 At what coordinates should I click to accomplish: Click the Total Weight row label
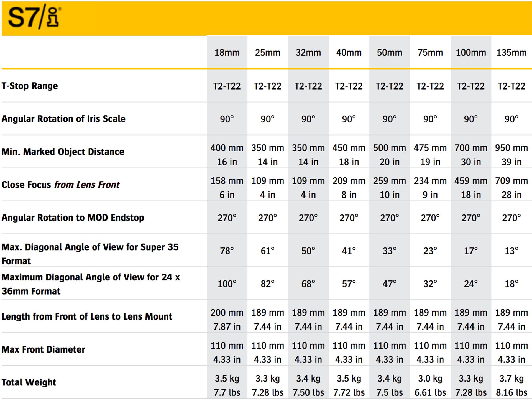pyautogui.click(x=29, y=382)
